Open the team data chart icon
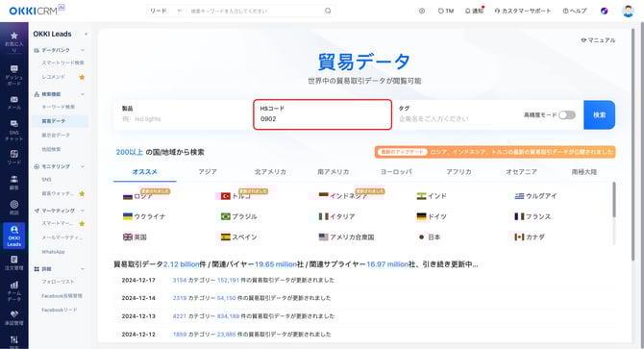Viewport: 644px width, 349px height. (14, 291)
